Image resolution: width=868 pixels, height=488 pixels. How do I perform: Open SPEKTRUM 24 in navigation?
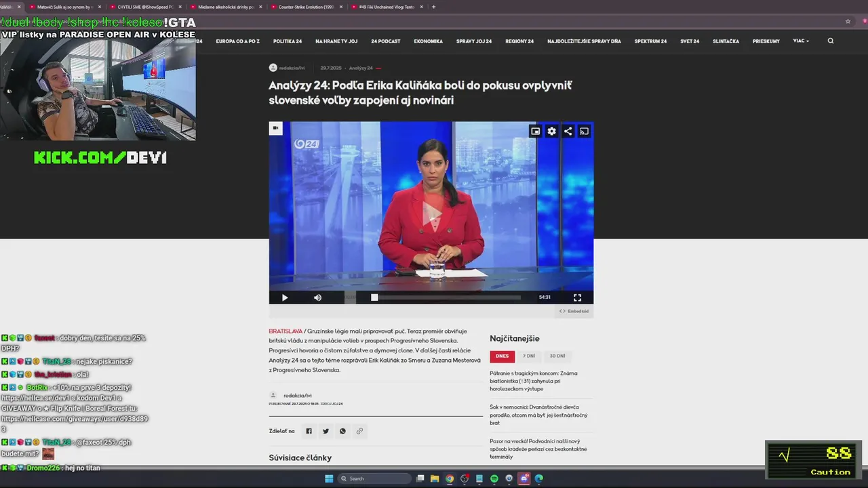(650, 41)
